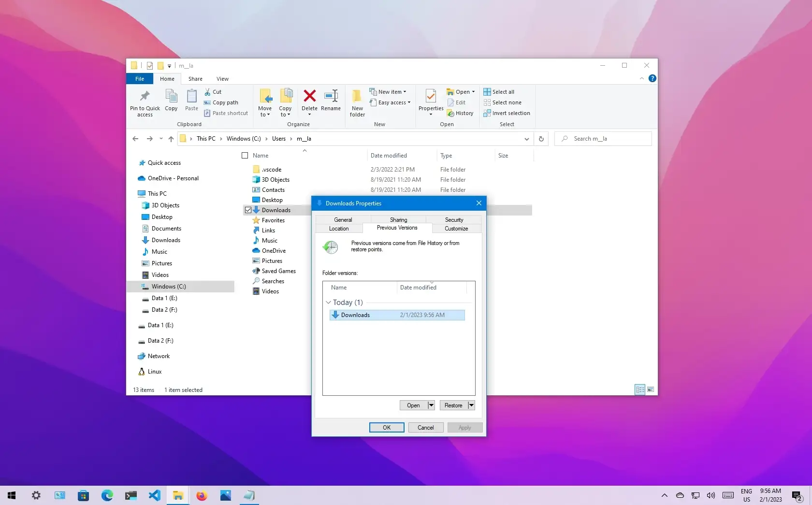Image resolution: width=812 pixels, height=505 pixels.
Task: Click History in the Open group
Action: tap(460, 113)
